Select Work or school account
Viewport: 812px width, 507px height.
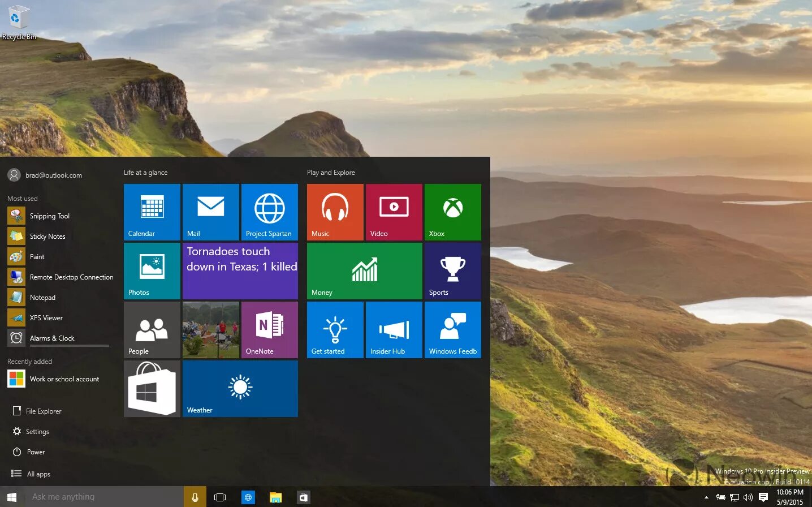tap(64, 379)
